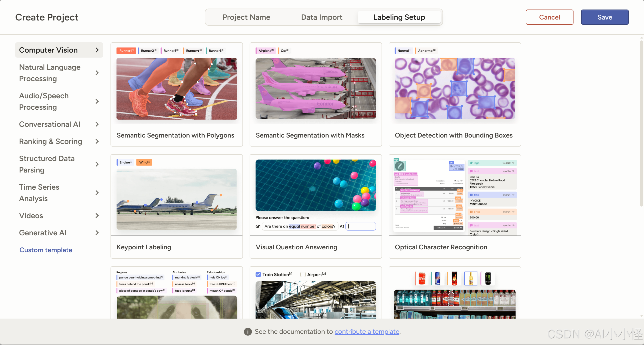Expand Natural Language Processing category
Image resolution: width=644 pixels, height=345 pixels.
pos(97,73)
